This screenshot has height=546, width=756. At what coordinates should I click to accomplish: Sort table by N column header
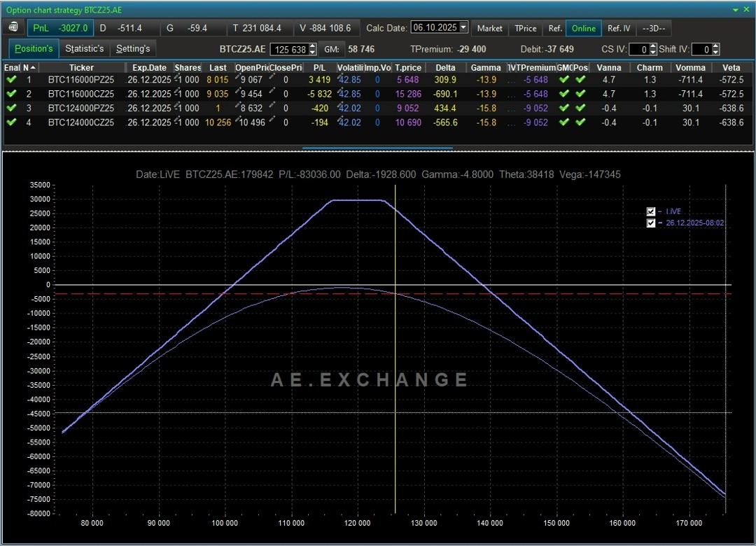(x=29, y=67)
